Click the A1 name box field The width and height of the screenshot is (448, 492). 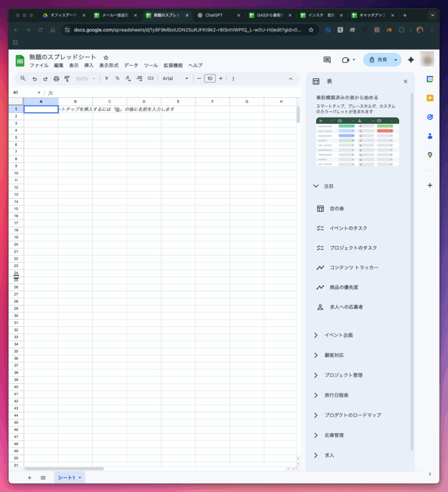(24, 92)
